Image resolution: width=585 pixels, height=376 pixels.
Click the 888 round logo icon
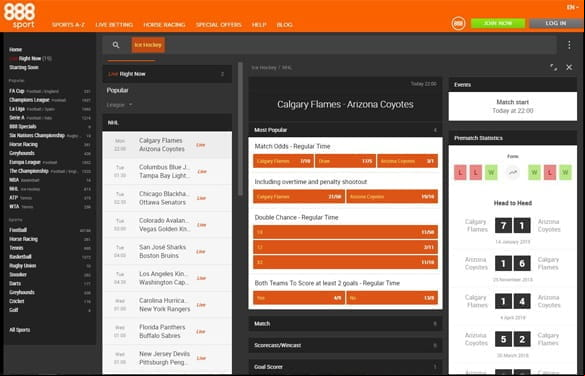coord(458,24)
